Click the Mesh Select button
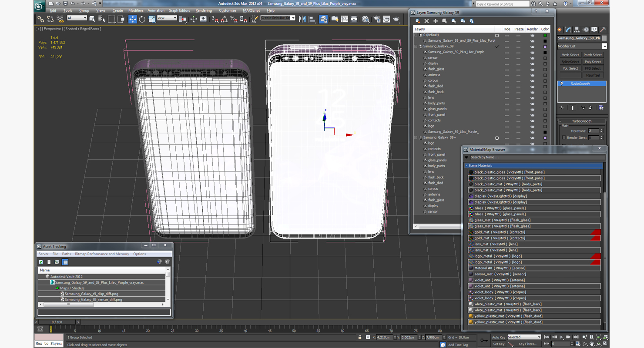Image resolution: width=644 pixels, height=348 pixels. (x=570, y=55)
